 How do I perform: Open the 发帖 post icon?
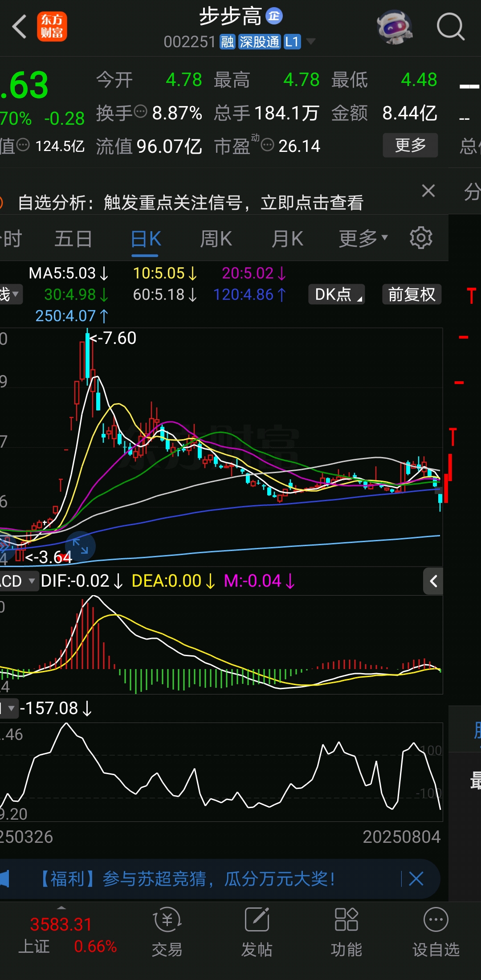point(257,932)
